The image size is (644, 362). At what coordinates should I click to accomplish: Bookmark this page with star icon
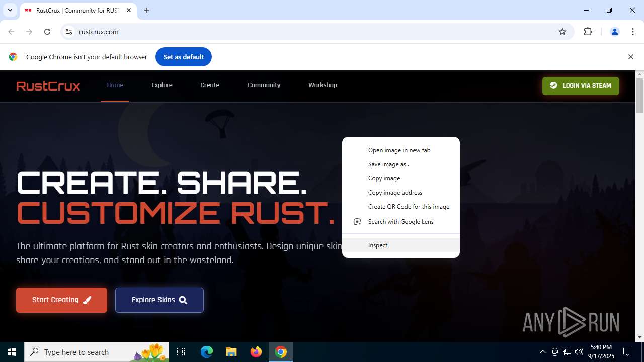pos(562,32)
